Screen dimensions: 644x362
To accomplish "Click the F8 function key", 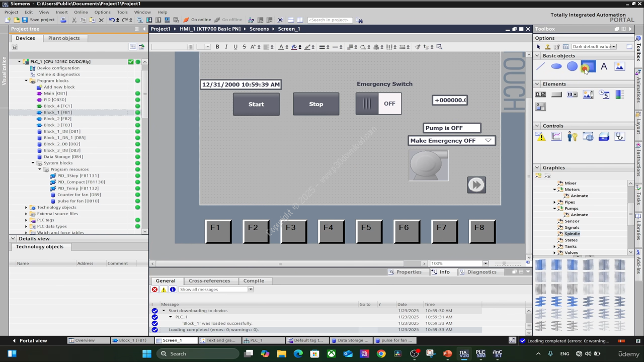I will coord(482,231).
